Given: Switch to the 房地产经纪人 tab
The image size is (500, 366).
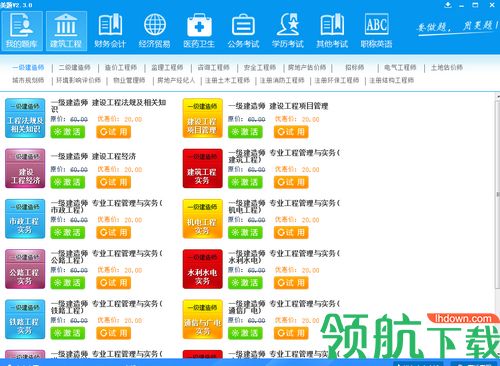Looking at the screenshot, I should click(x=176, y=80).
